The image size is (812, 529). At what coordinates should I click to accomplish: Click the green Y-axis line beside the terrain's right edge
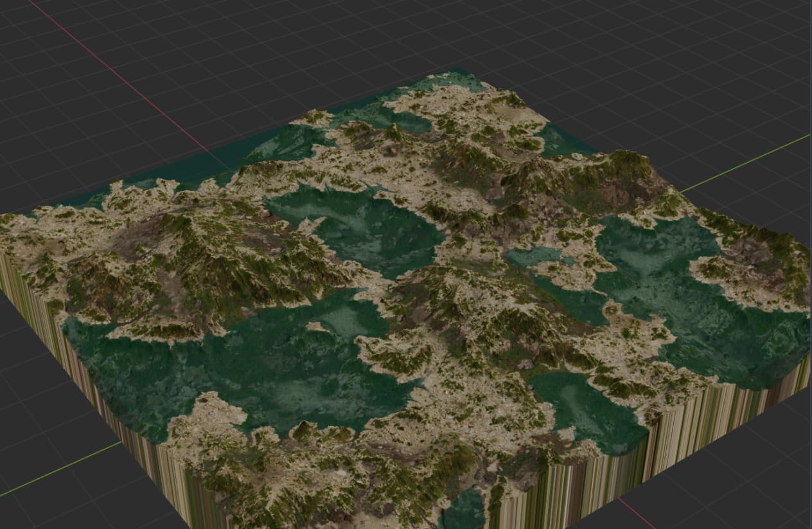(x=745, y=163)
